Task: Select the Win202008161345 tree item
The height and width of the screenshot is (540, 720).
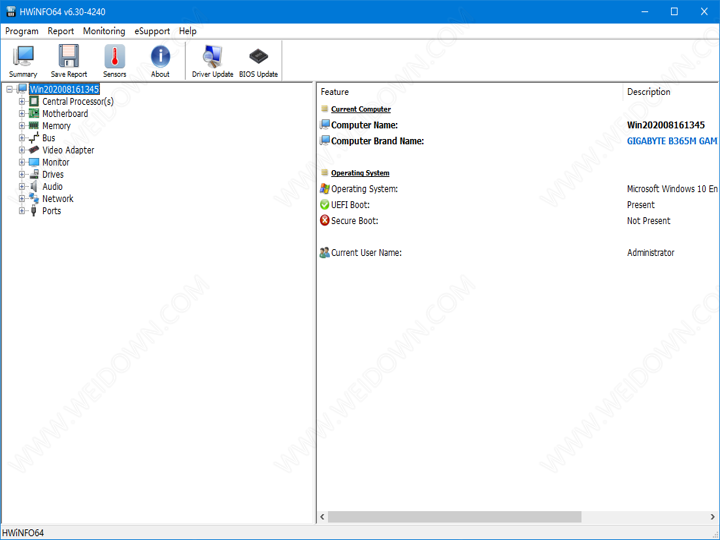Action: (x=64, y=89)
